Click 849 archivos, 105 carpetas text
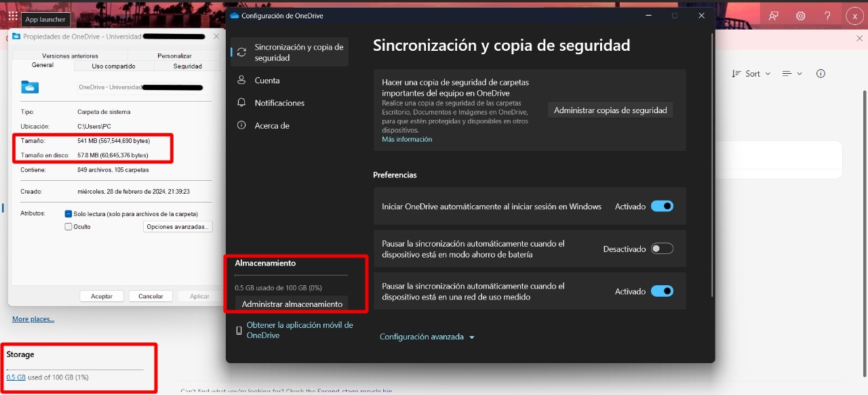The height and width of the screenshot is (395, 868). point(113,170)
